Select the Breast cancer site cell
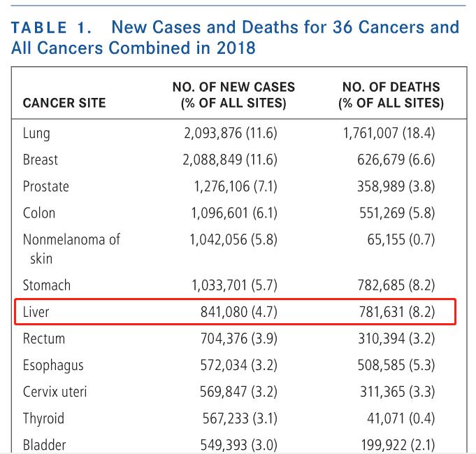The height and width of the screenshot is (454, 476). coord(41,159)
